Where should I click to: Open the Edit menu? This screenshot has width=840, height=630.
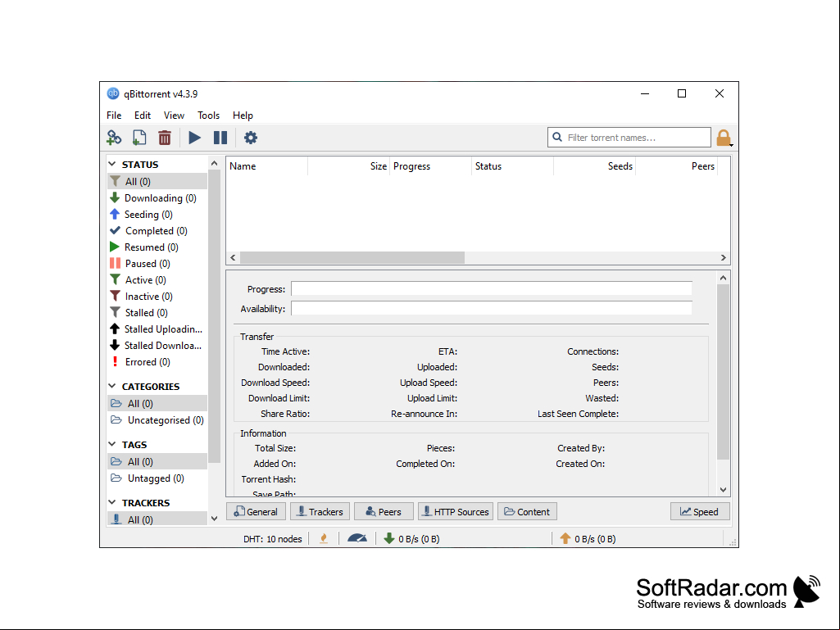pyautogui.click(x=143, y=116)
